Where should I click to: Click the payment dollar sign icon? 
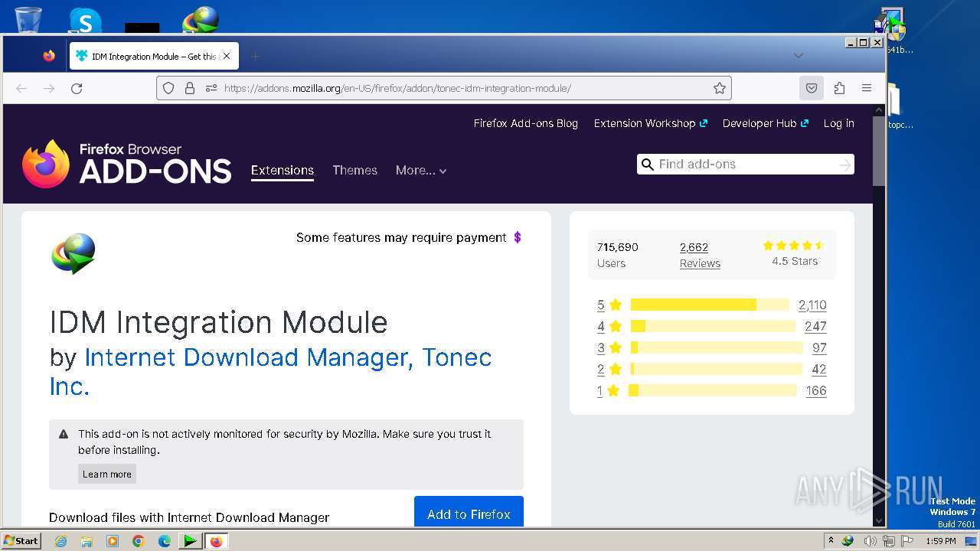518,237
